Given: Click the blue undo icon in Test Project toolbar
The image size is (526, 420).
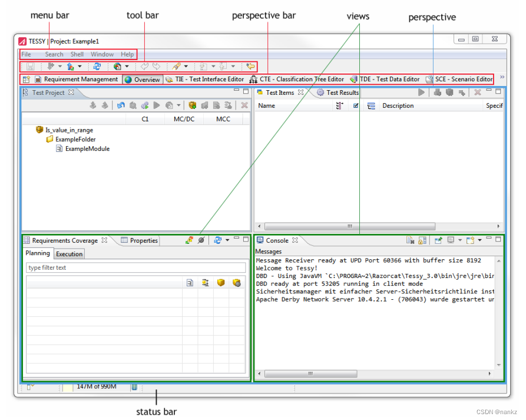Looking at the screenshot, I should click(x=121, y=105).
